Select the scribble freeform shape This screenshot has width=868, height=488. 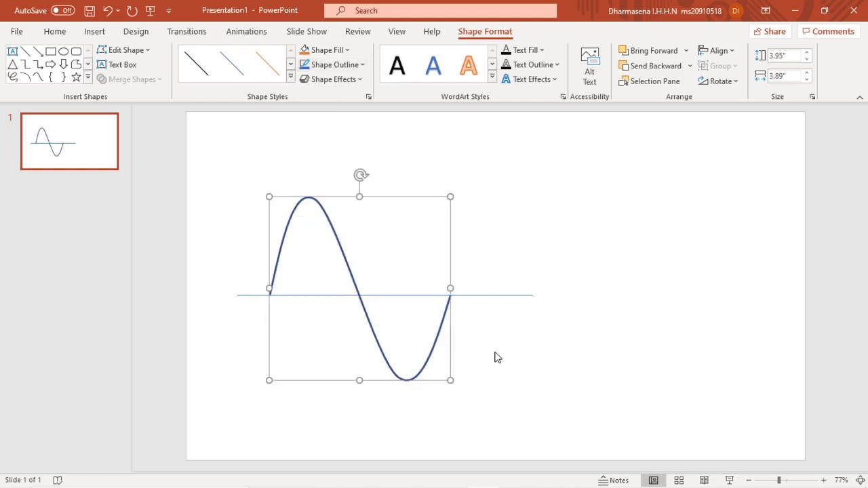pyautogui.click(x=12, y=77)
